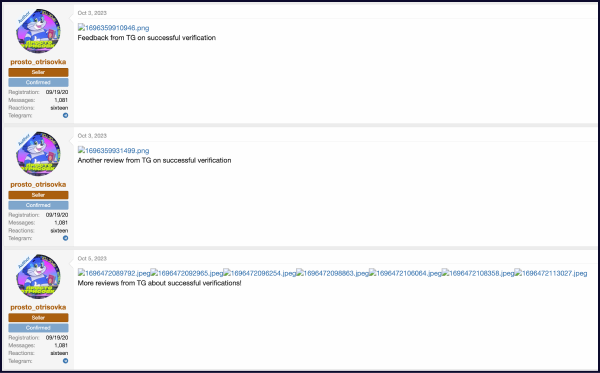Click Registration value 09/19/20 in 'More reviews' post
The height and width of the screenshot is (373, 600).
pyautogui.click(x=57, y=338)
